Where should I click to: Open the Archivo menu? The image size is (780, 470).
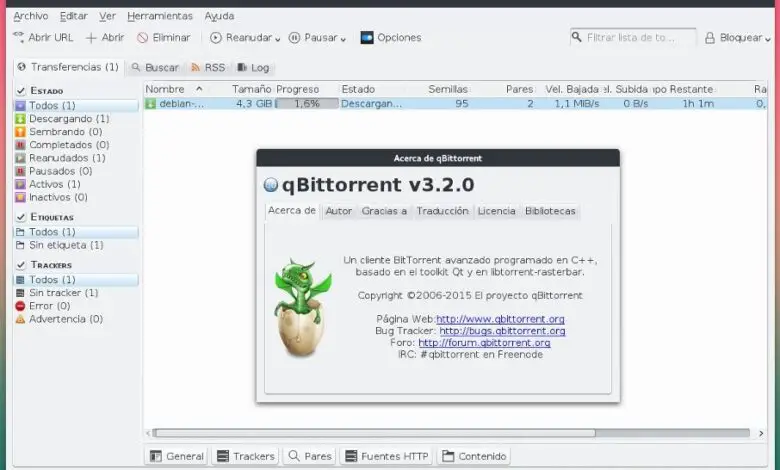(x=31, y=16)
